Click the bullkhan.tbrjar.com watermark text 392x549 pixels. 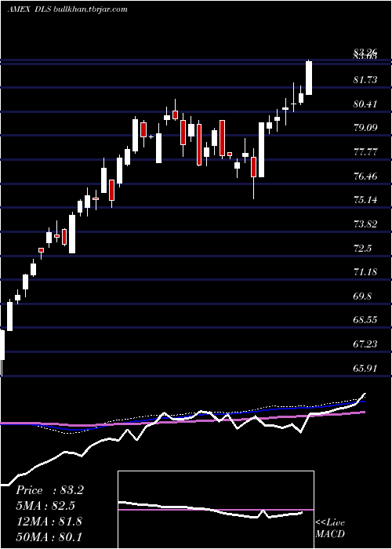(90, 9)
